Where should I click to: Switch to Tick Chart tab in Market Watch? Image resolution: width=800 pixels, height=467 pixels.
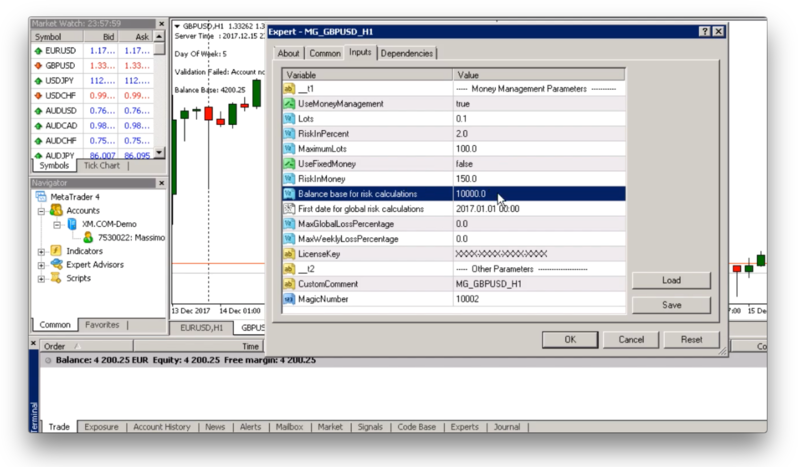click(102, 165)
